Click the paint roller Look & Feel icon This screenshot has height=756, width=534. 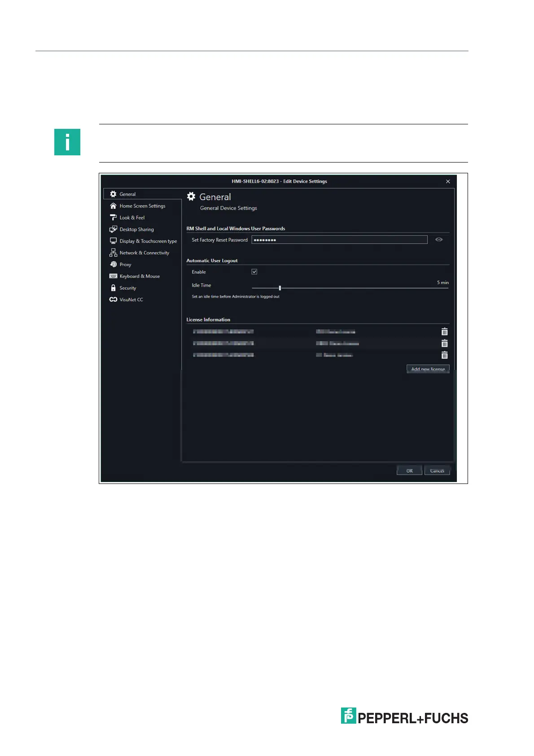tap(113, 217)
